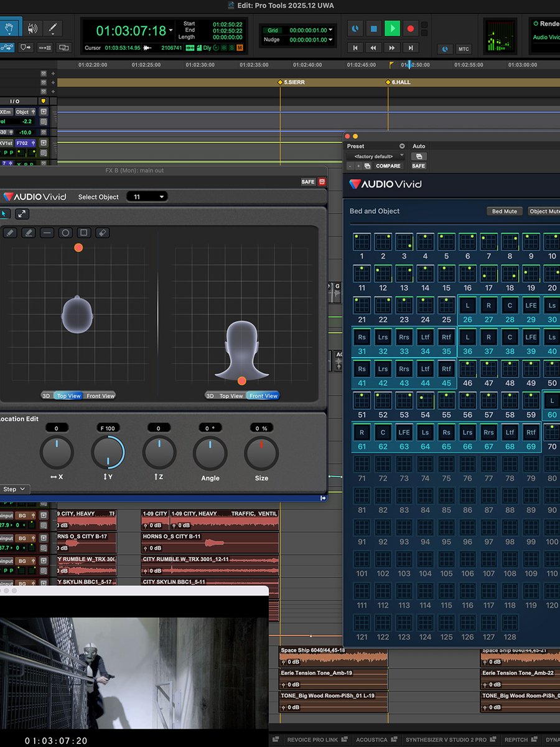Select bed channel LFE cell 29

pyautogui.click(x=531, y=306)
